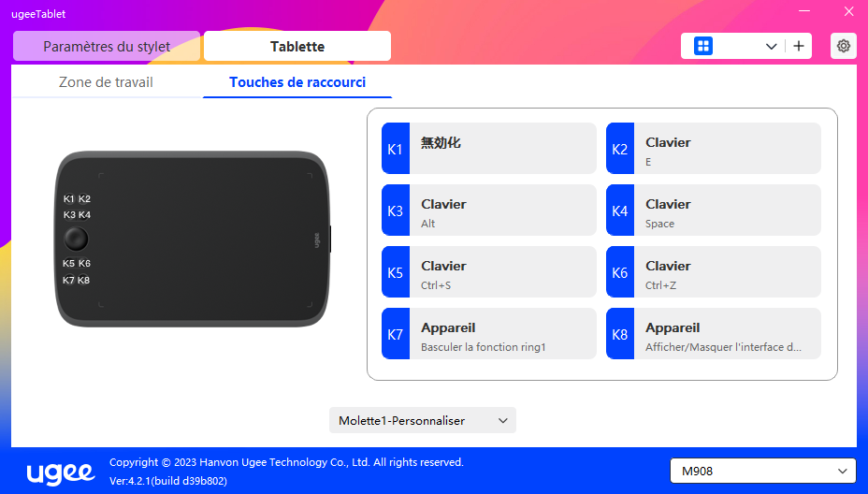Screen dimensions: 868x494
Task: Click the roller wheel on tablet image
Action: coord(77,239)
